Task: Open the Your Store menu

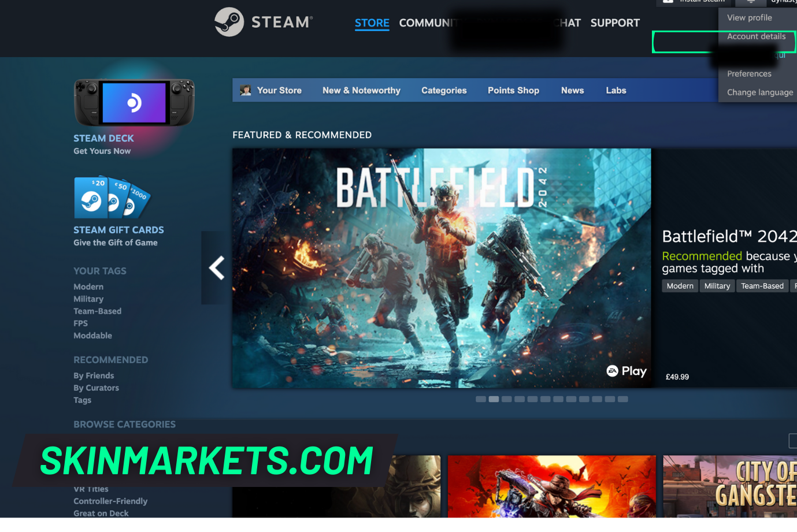Action: pyautogui.click(x=279, y=91)
